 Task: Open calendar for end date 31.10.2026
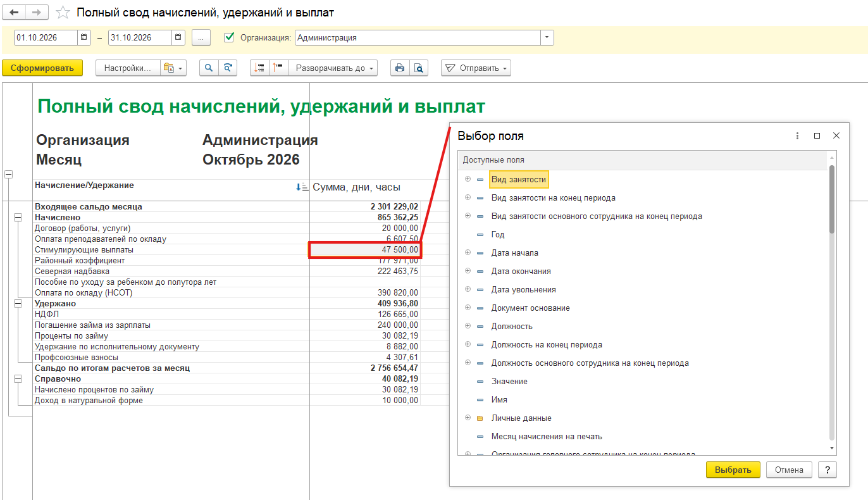click(179, 37)
